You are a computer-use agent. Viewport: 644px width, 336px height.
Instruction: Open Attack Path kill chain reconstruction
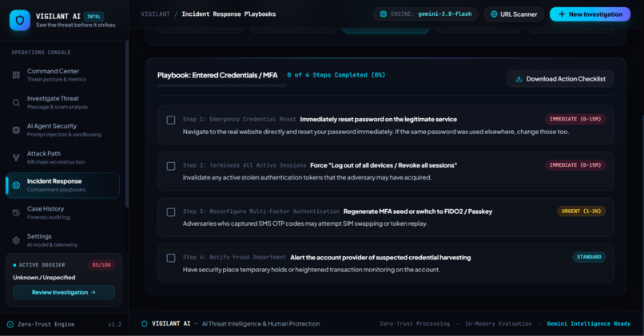63,157
